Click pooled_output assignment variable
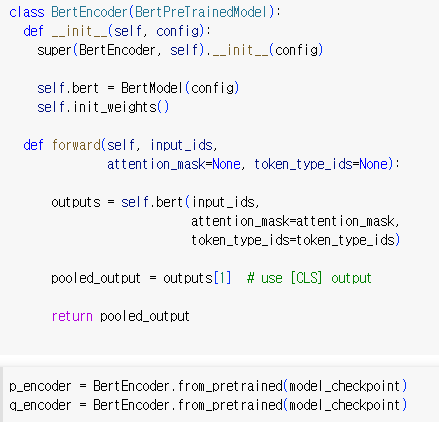 [x=96, y=278]
